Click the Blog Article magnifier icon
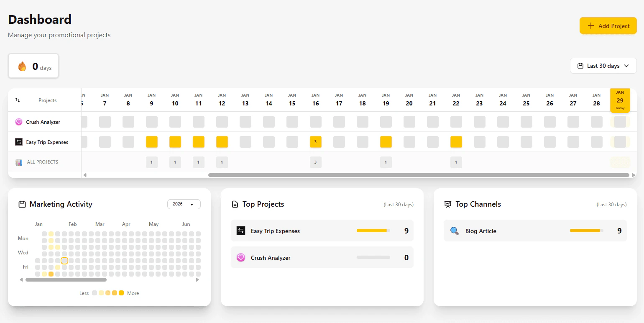The image size is (644, 323). pos(454,231)
